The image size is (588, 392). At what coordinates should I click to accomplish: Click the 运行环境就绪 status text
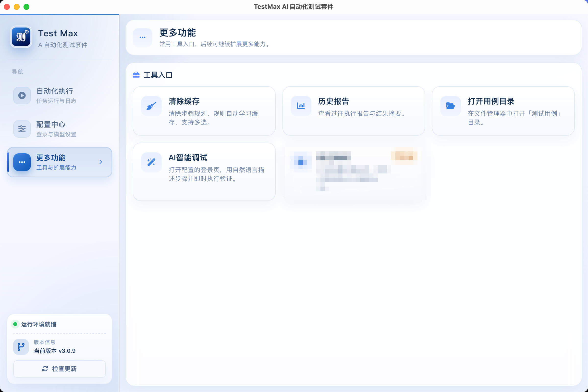(39, 324)
